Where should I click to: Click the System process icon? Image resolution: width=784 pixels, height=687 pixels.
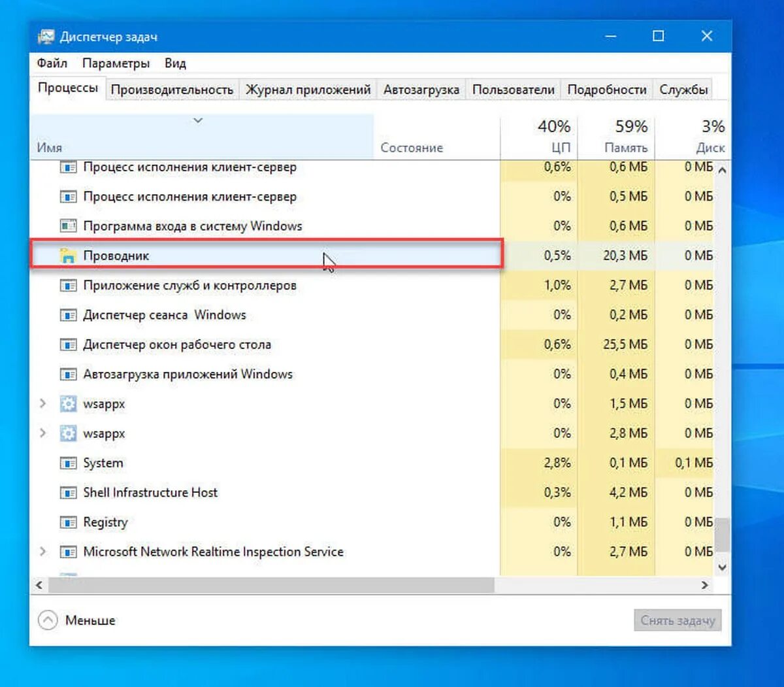click(x=68, y=463)
